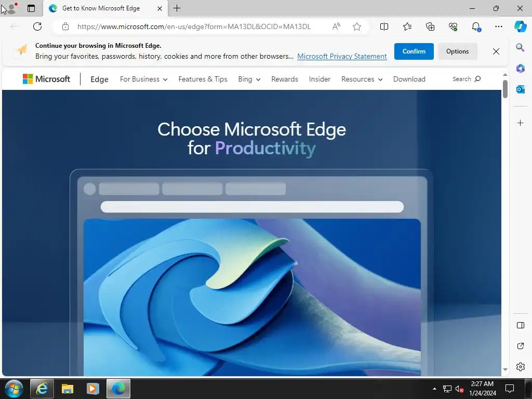The height and width of the screenshot is (399, 532).
Task: Click the address bar URL
Action: pos(194,27)
